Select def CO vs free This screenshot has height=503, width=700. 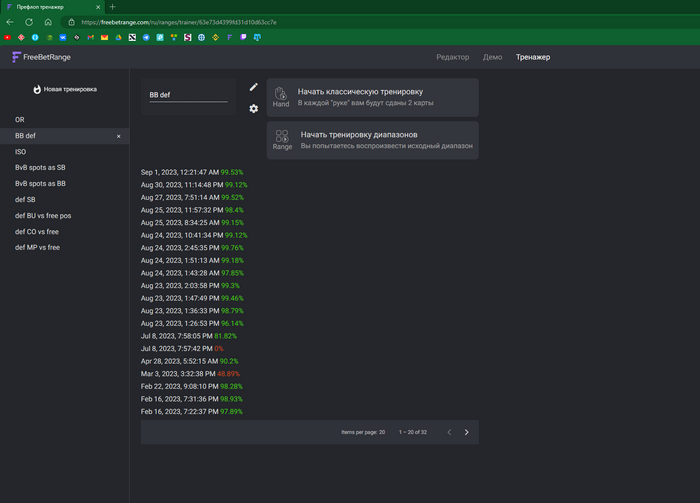click(65, 232)
